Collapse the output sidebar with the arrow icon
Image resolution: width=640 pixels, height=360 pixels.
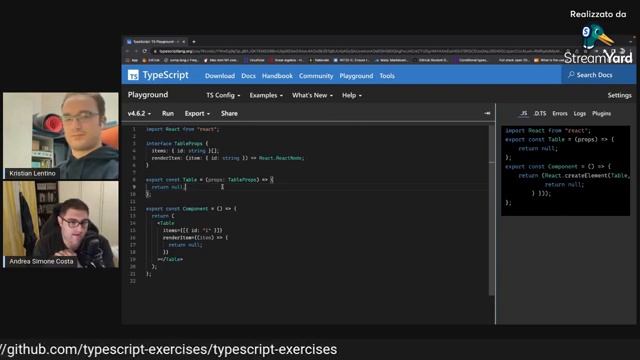point(487,113)
